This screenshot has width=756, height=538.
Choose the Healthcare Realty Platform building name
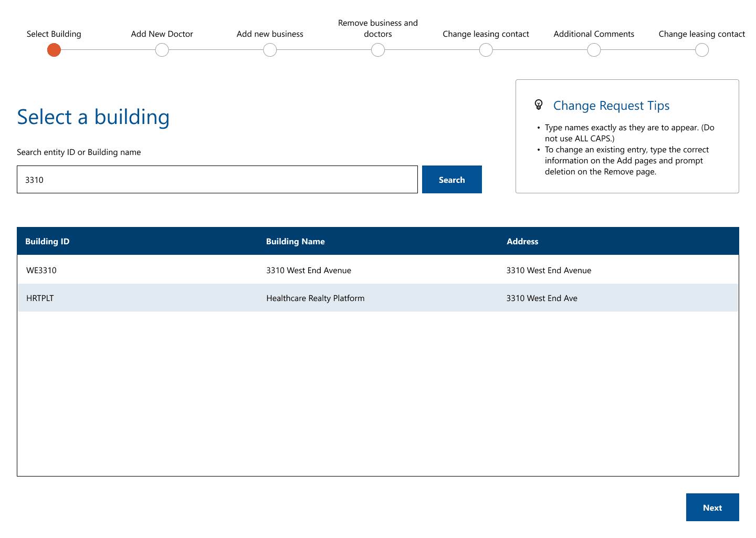point(316,298)
